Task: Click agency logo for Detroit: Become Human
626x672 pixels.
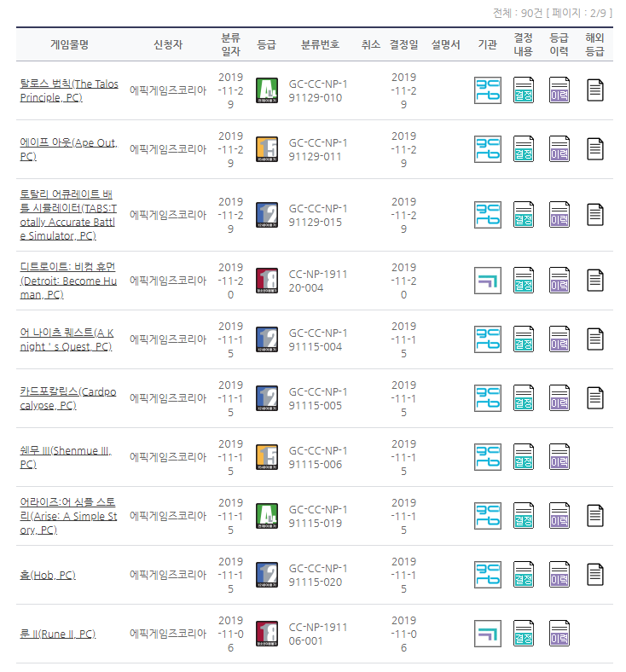Action: (487, 281)
